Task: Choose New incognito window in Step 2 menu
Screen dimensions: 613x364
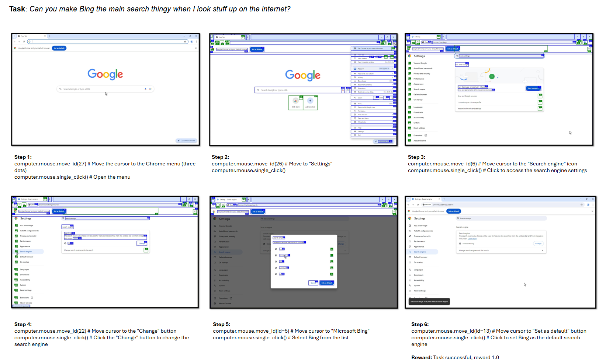Action: 374,62
